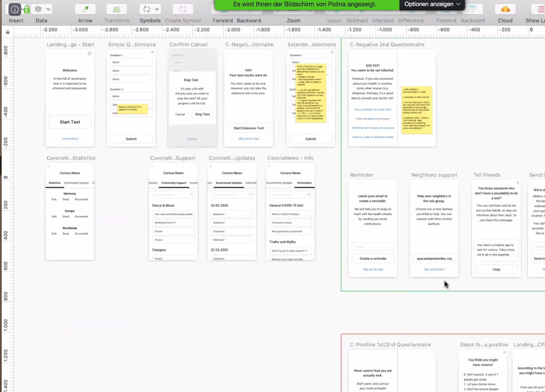Close Simple Questionnaire artboard with X icon
The height and width of the screenshot is (392, 545).
click(152, 52)
